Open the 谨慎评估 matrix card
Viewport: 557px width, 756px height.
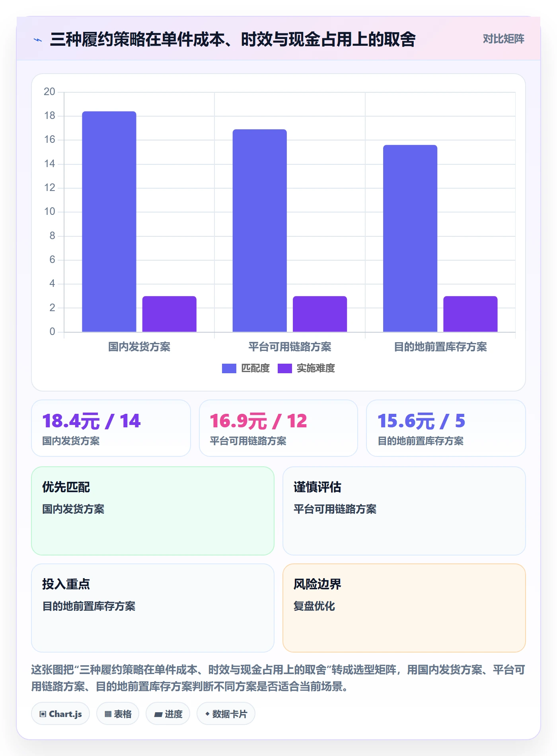pyautogui.click(x=404, y=511)
